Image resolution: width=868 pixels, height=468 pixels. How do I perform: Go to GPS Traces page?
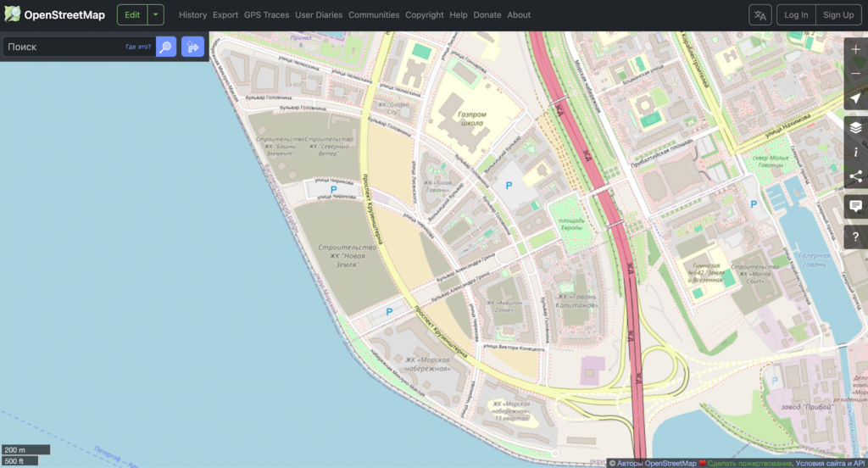tap(266, 14)
